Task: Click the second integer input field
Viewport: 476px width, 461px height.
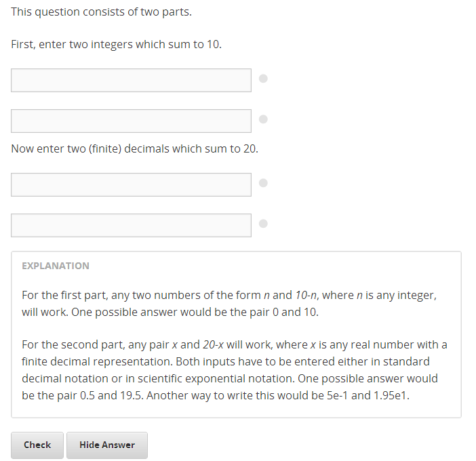Action: click(131, 121)
